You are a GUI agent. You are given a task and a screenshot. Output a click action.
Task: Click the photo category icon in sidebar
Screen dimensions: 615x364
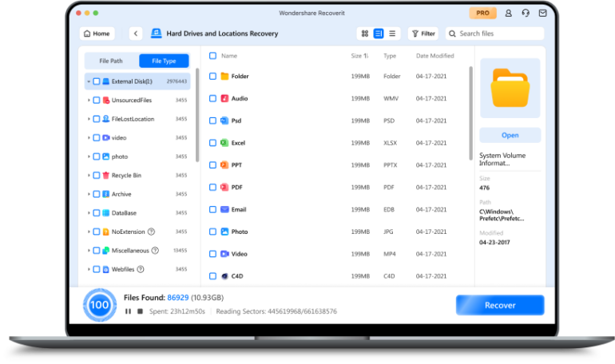[106, 156]
